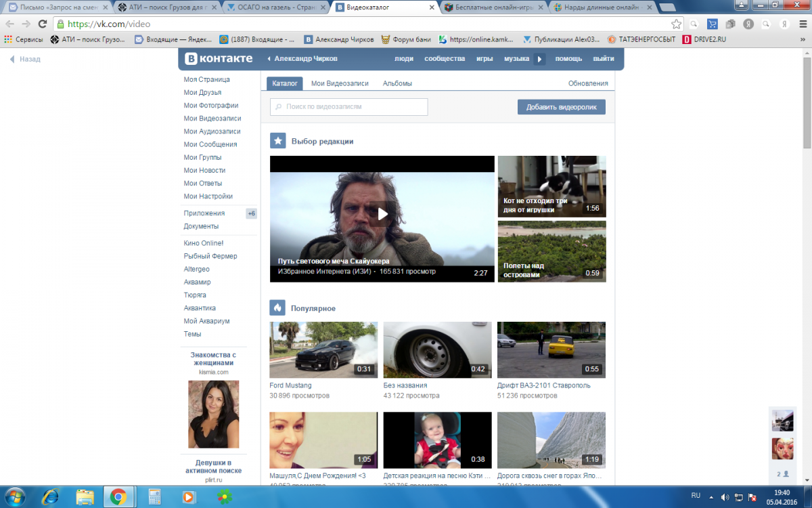
Task: Go back with browser back arrow
Action: click(9, 24)
